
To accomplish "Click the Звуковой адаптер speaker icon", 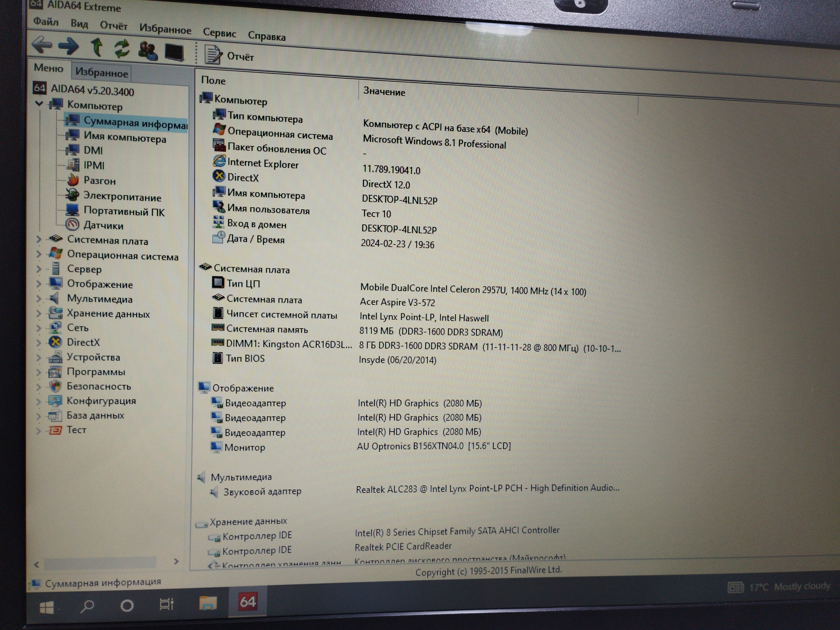I will (x=214, y=492).
